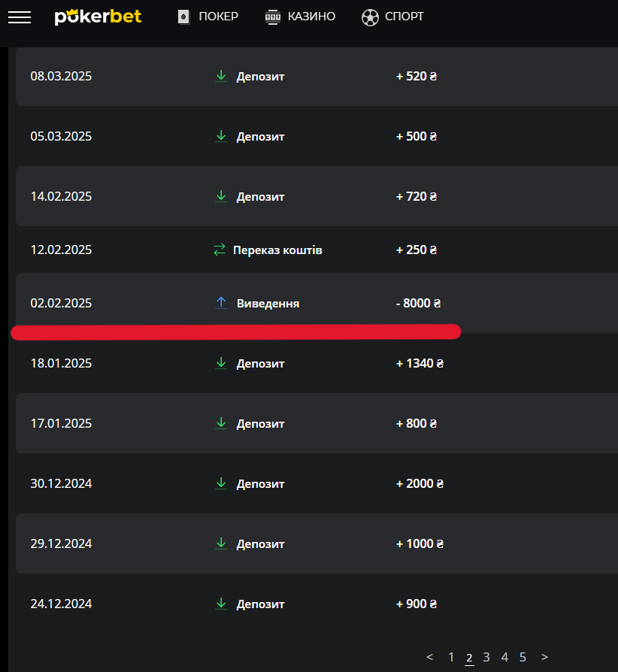This screenshot has height=672, width=618.
Task: Click transfer arrows icon for 12.02.2025
Action: (220, 250)
